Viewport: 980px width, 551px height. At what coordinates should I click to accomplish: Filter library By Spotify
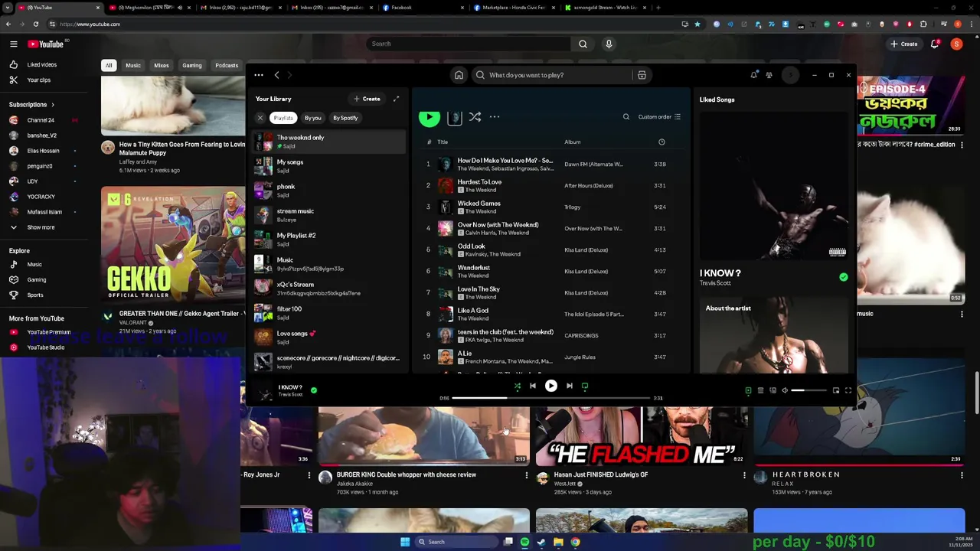(x=345, y=118)
